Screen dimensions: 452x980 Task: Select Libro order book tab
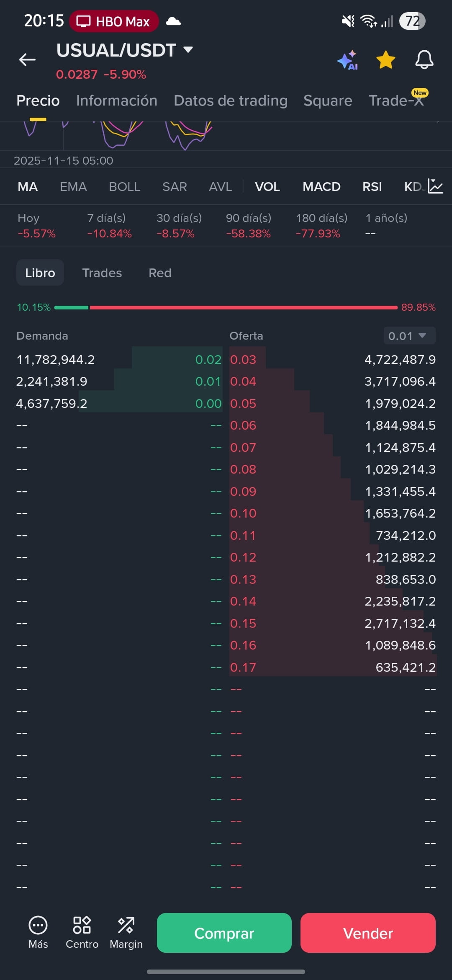click(x=40, y=273)
